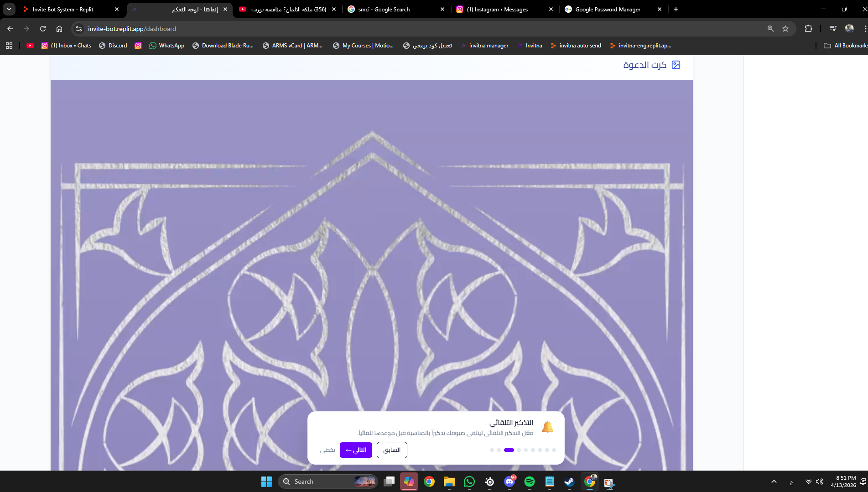Viewport: 868px width, 492px height.
Task: Click the active purple step indicator
Action: tap(509, 450)
